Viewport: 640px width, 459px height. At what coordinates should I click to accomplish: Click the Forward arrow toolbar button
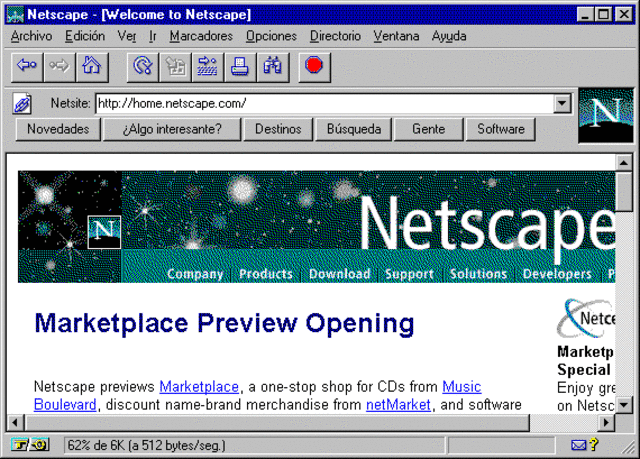[x=60, y=67]
